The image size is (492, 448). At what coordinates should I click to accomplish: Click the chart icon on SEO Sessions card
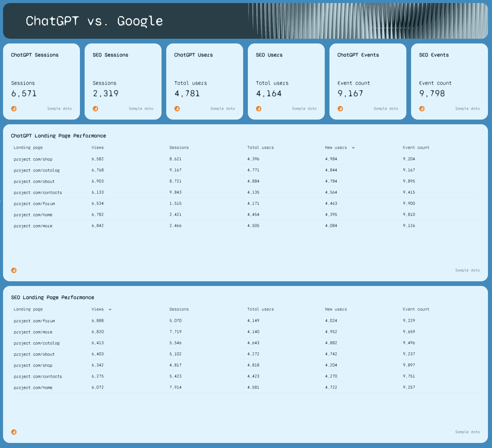click(x=95, y=108)
